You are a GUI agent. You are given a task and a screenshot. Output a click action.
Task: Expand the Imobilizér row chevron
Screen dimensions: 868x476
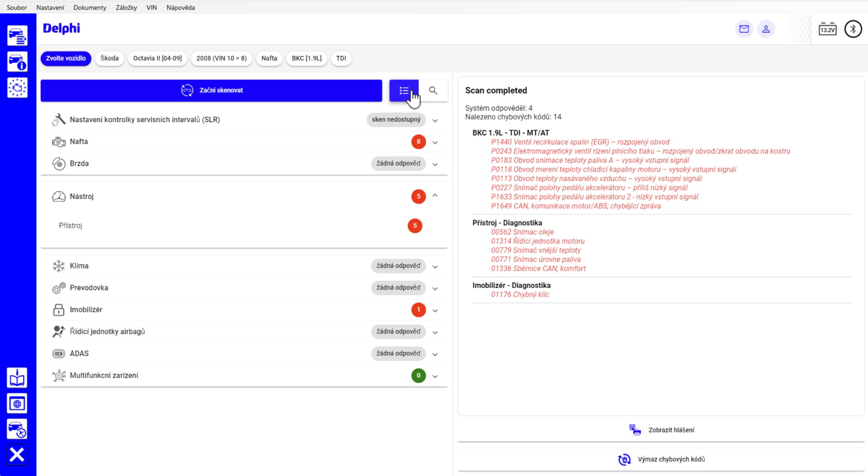tap(435, 311)
